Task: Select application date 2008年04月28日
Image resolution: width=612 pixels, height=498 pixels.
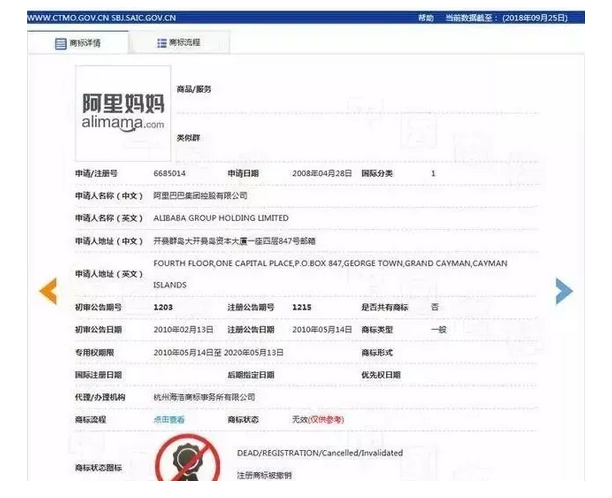Action: pos(322,173)
